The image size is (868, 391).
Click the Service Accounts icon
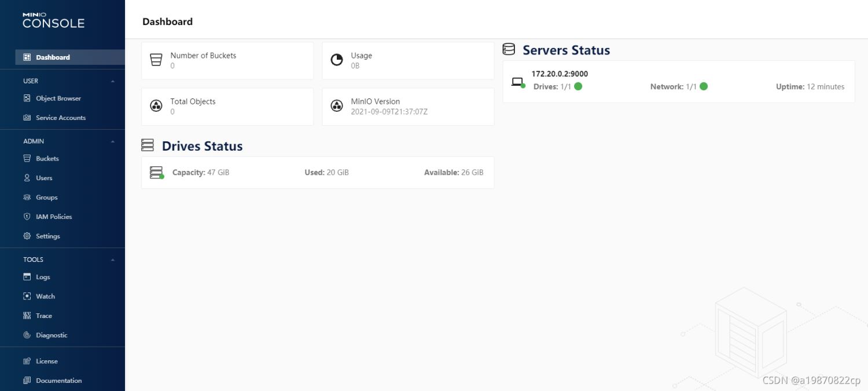click(27, 118)
